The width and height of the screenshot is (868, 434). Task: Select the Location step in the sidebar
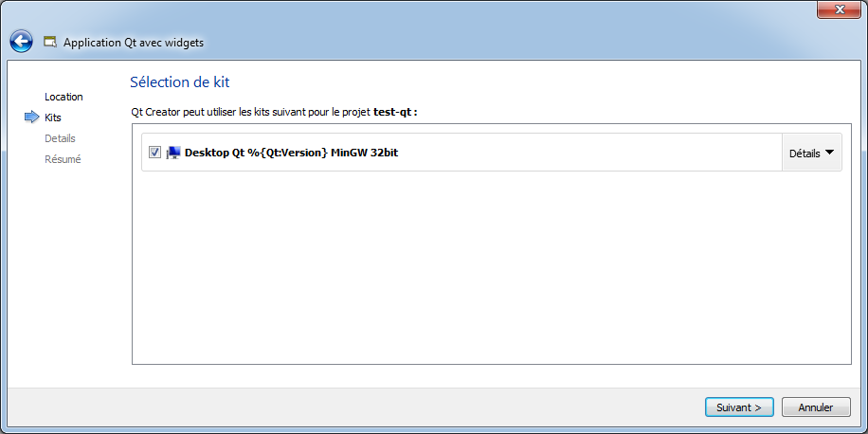pos(63,97)
